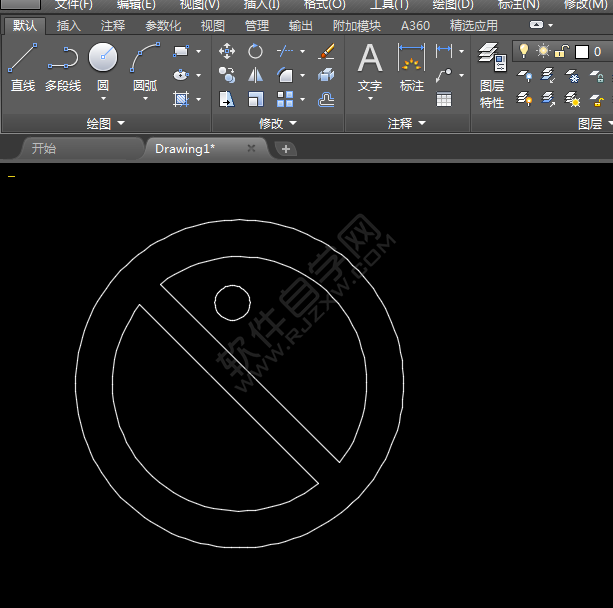Open the 精选应用 ribbon tab
Screen dimensions: 613x608
[x=473, y=26]
